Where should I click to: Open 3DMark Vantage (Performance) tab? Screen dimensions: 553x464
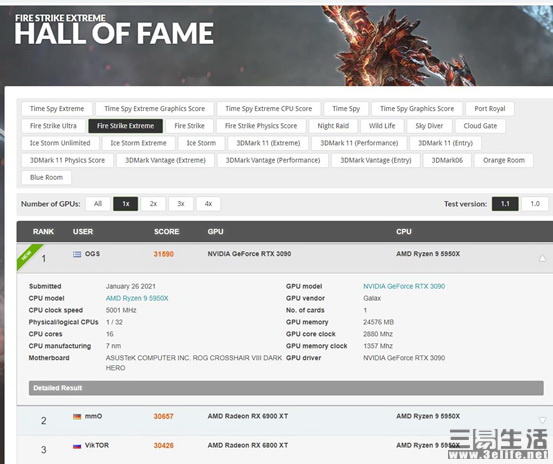[273, 160]
